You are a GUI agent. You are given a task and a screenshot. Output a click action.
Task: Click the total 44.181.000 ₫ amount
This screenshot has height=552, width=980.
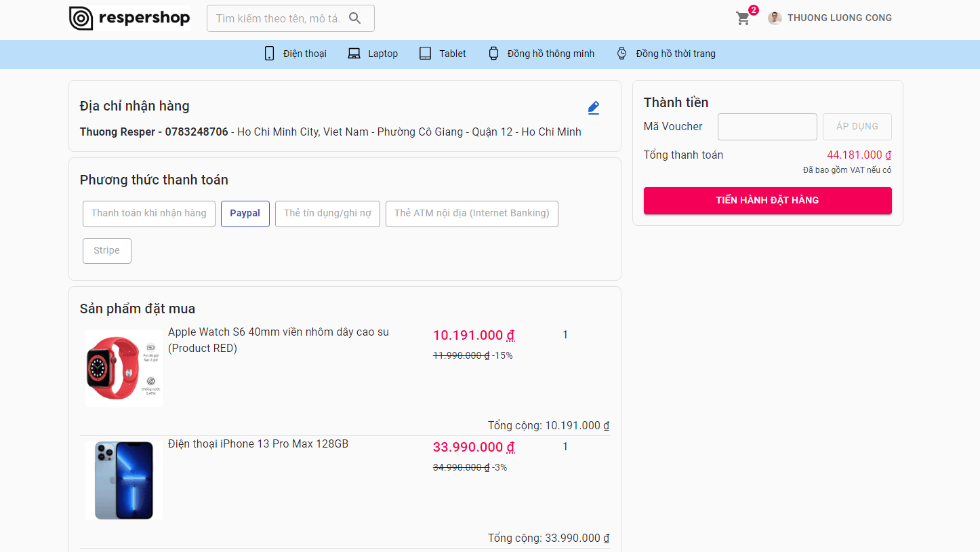859,155
